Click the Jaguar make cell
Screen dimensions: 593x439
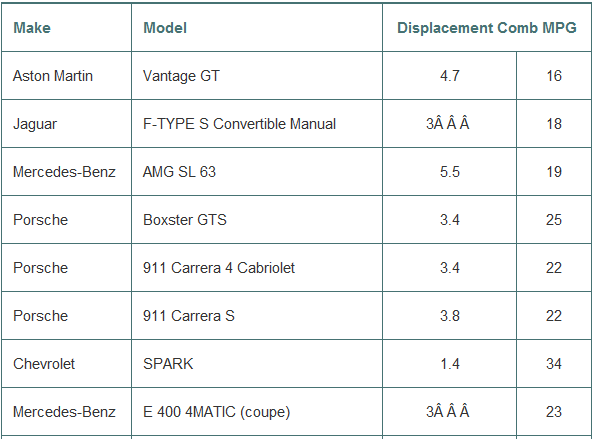[x=66, y=124]
